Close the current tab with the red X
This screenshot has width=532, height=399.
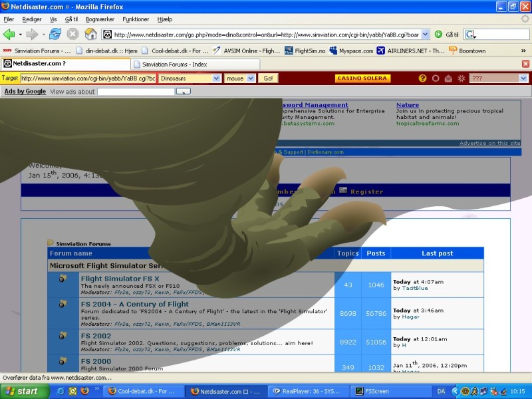click(525, 64)
